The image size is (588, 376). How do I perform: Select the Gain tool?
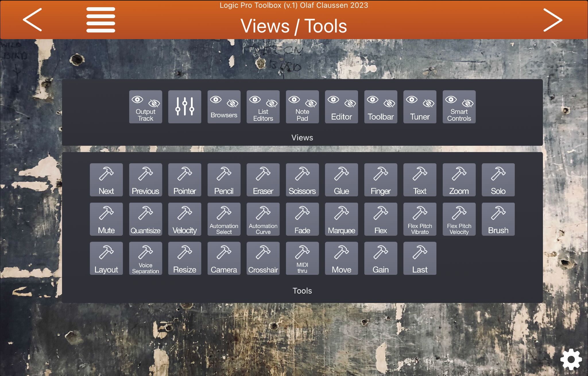(381, 258)
